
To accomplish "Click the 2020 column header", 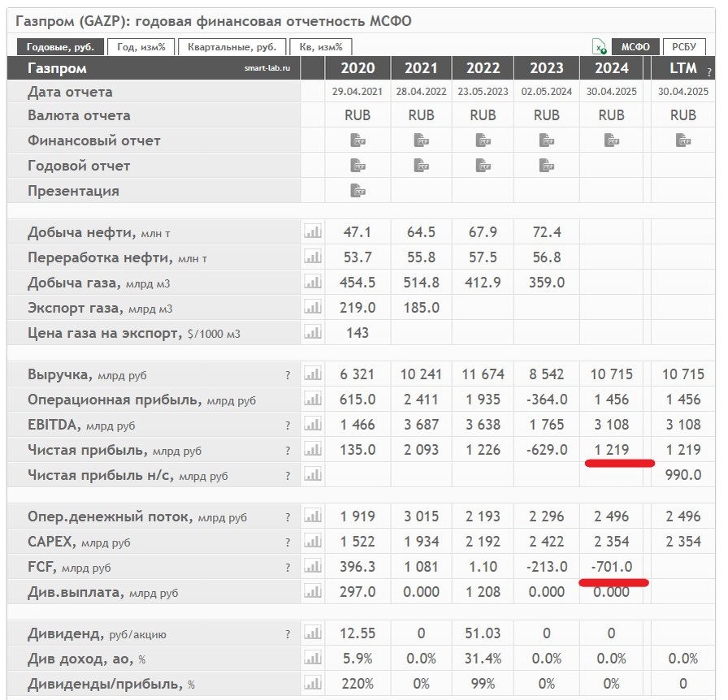I will tap(357, 68).
